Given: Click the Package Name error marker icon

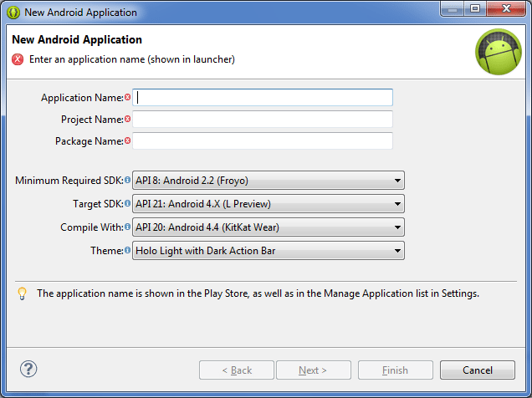Looking at the screenshot, I should (x=128, y=140).
